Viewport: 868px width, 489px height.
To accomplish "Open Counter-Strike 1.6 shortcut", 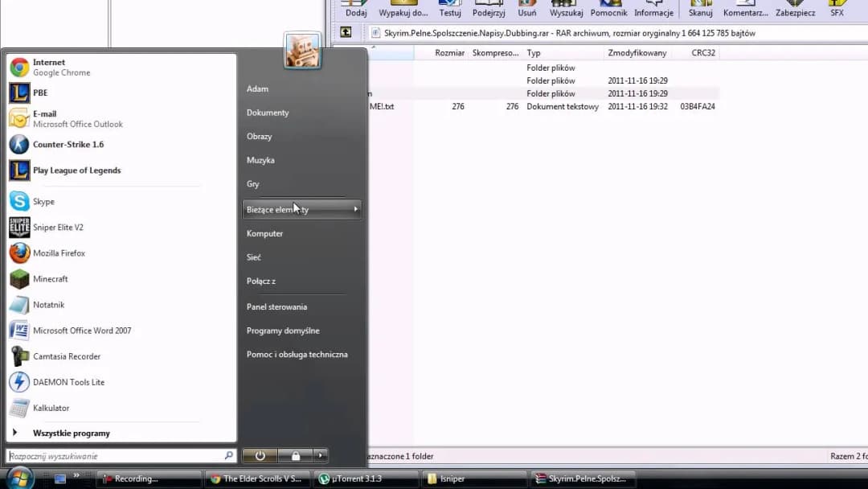I will (68, 145).
